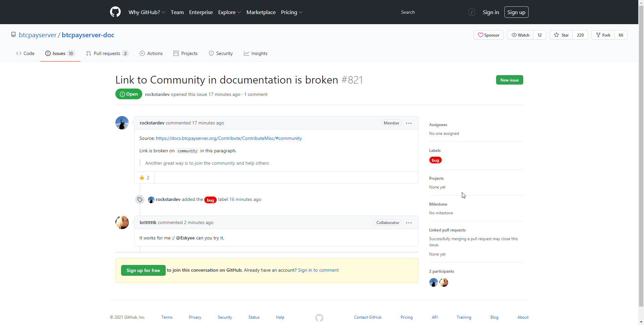The height and width of the screenshot is (325, 644).
Task: Click the GitHub Octocat logo in header
Action: (x=115, y=12)
